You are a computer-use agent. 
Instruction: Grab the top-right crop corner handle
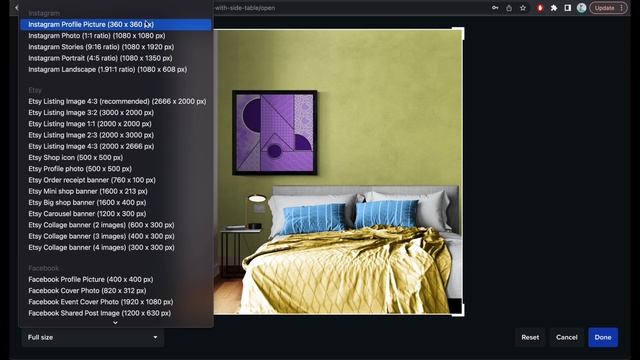(x=459, y=33)
